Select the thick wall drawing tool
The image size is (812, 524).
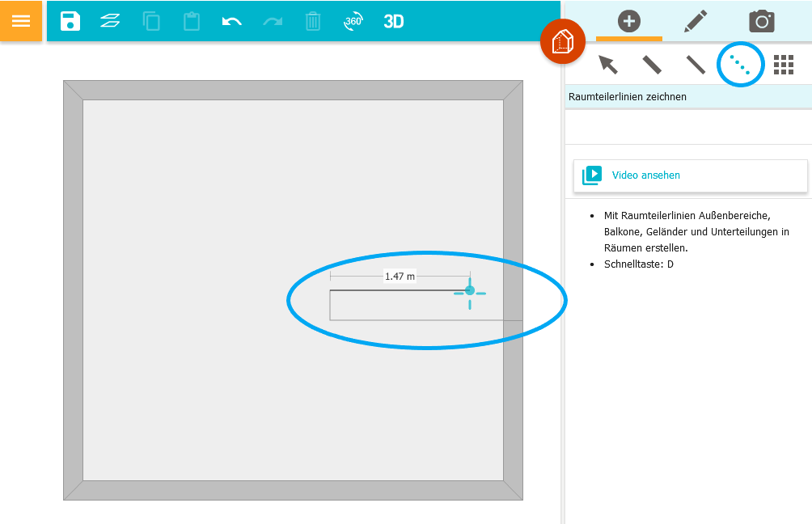point(652,65)
